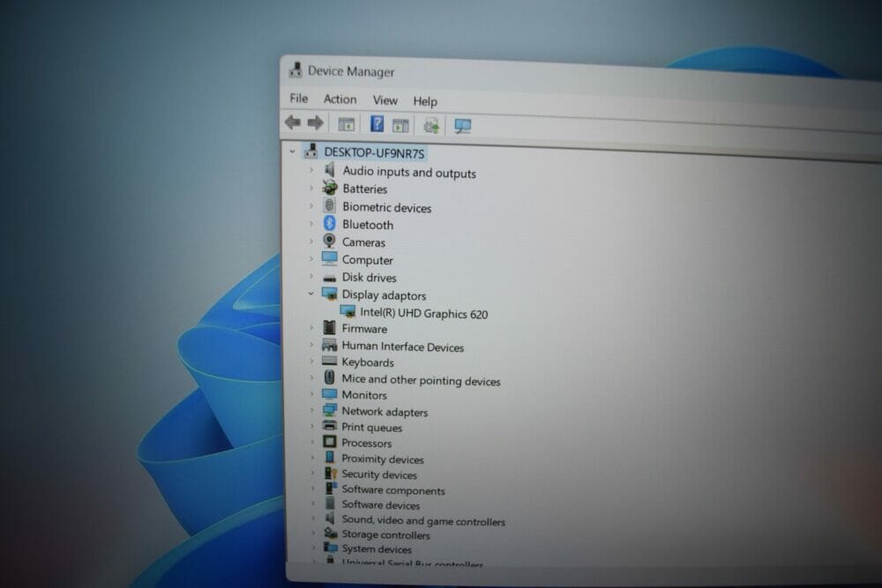Screen dimensions: 882x588
Task: Select the DESKTOP-UF9NR7S computer name text
Action: click(374, 153)
